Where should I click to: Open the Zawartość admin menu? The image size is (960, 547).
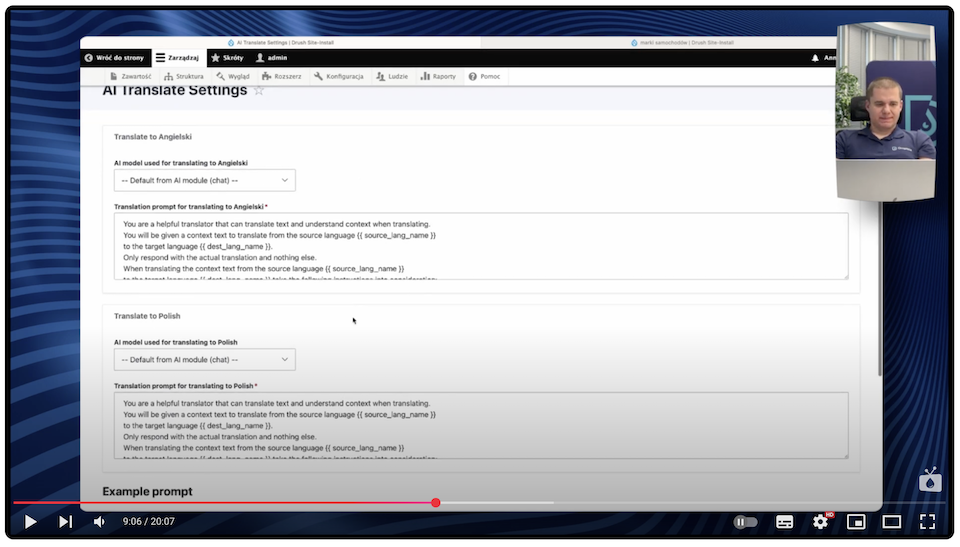[x=130, y=77]
